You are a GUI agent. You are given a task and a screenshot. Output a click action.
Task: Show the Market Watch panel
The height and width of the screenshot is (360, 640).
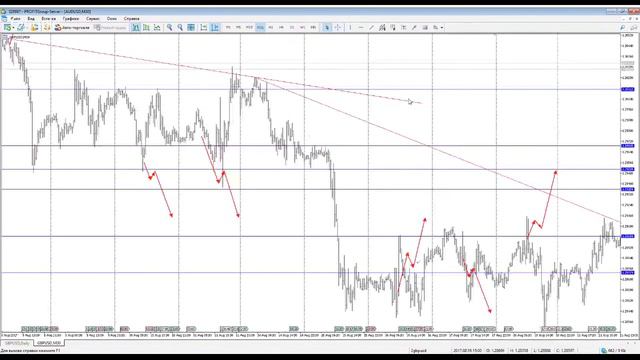[35, 27]
